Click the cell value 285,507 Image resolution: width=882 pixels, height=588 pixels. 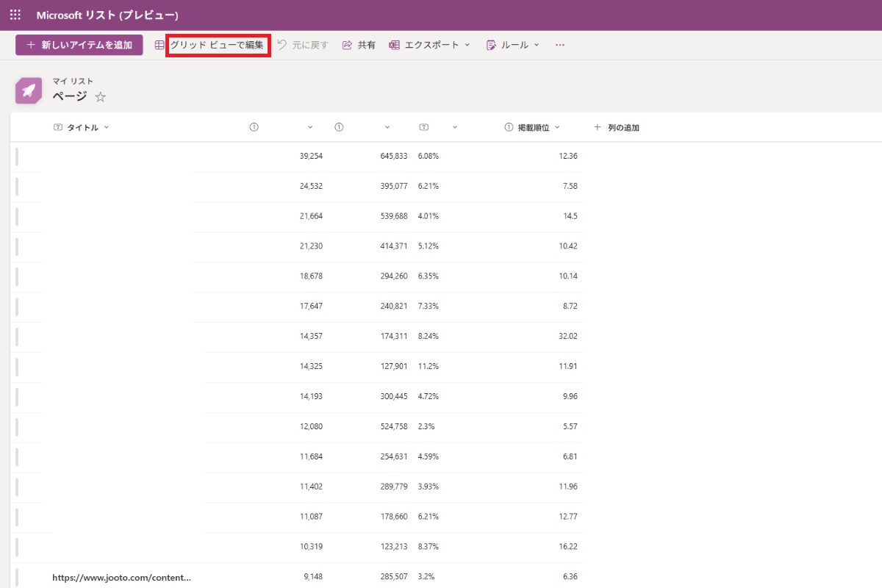pyautogui.click(x=394, y=577)
